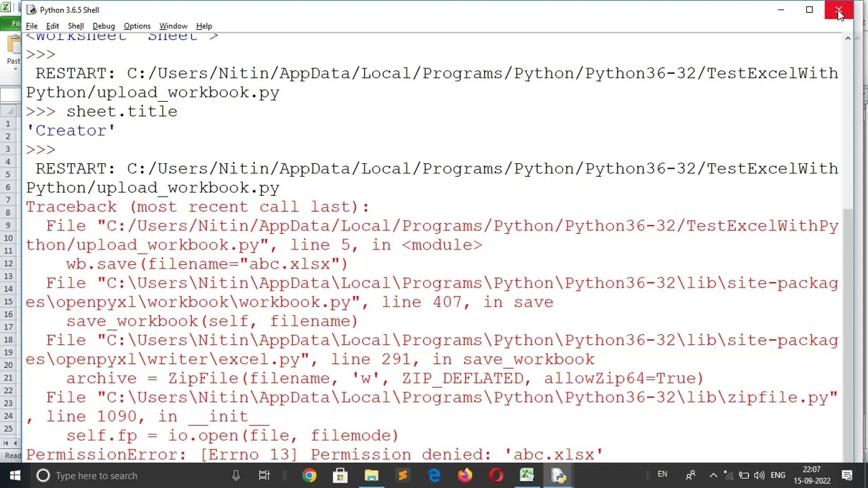This screenshot has width=868, height=488.
Task: Click the shell's scrollbar up arrow
Action: [848, 39]
